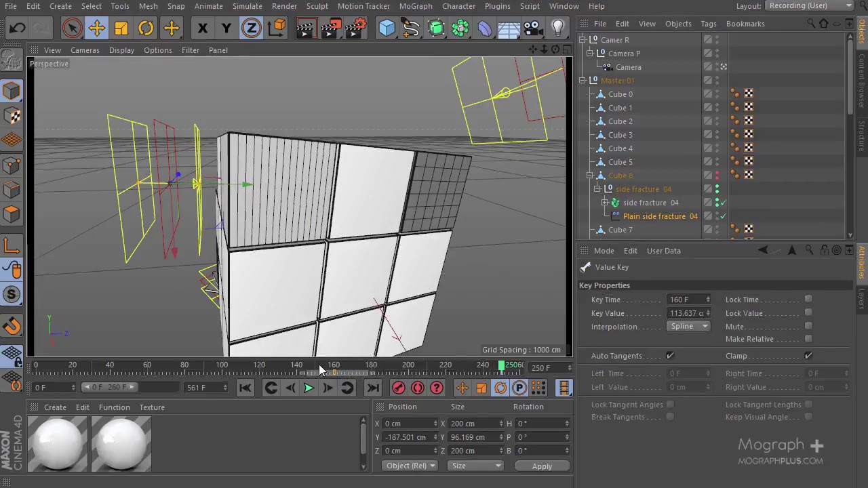The height and width of the screenshot is (488, 868).
Task: Toggle the Lock Time checkbox
Action: (x=808, y=300)
